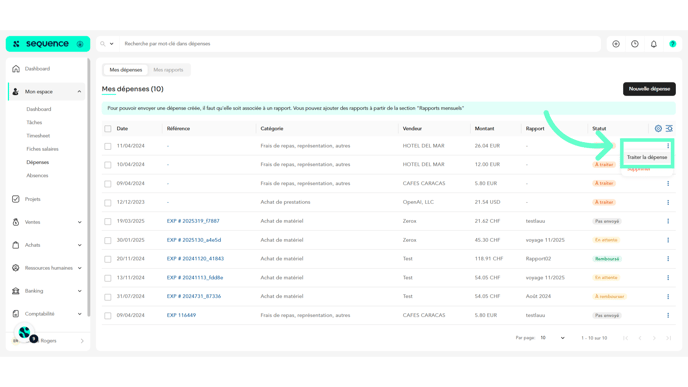Viewport: 688px width, 387px height.
Task: Click the Sequence logo in header
Action: 47,44
